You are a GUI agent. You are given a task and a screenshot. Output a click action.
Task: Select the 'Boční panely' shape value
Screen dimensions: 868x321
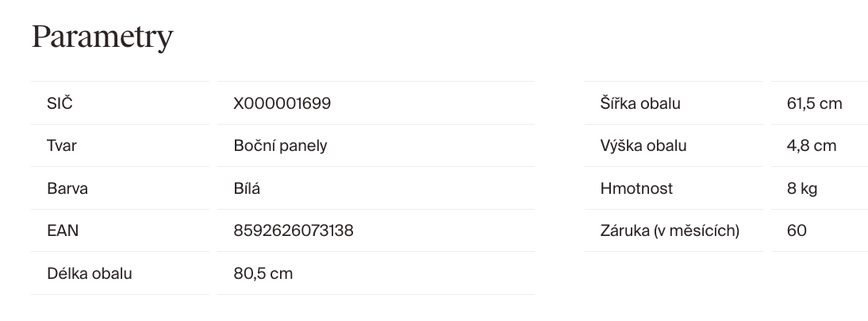pos(280,146)
